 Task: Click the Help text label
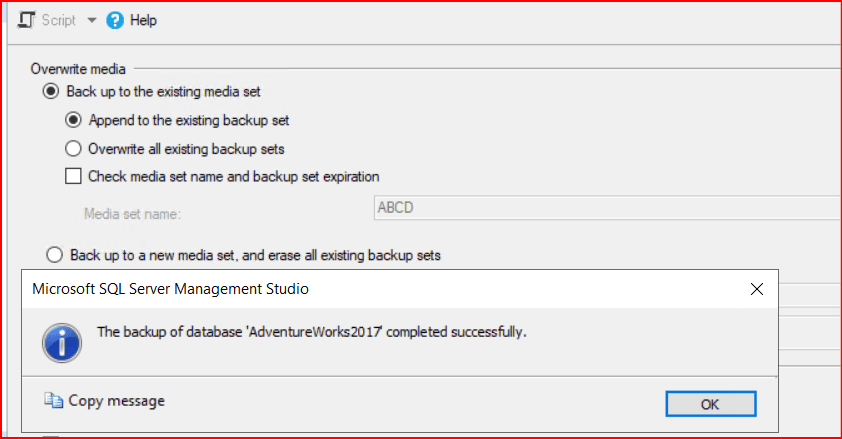143,20
